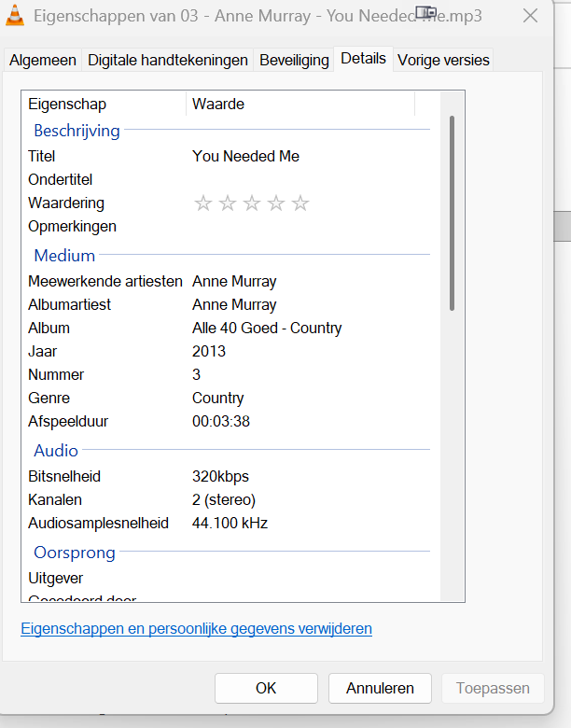
Task: Select the Vorige versies tab
Action: coord(443,60)
